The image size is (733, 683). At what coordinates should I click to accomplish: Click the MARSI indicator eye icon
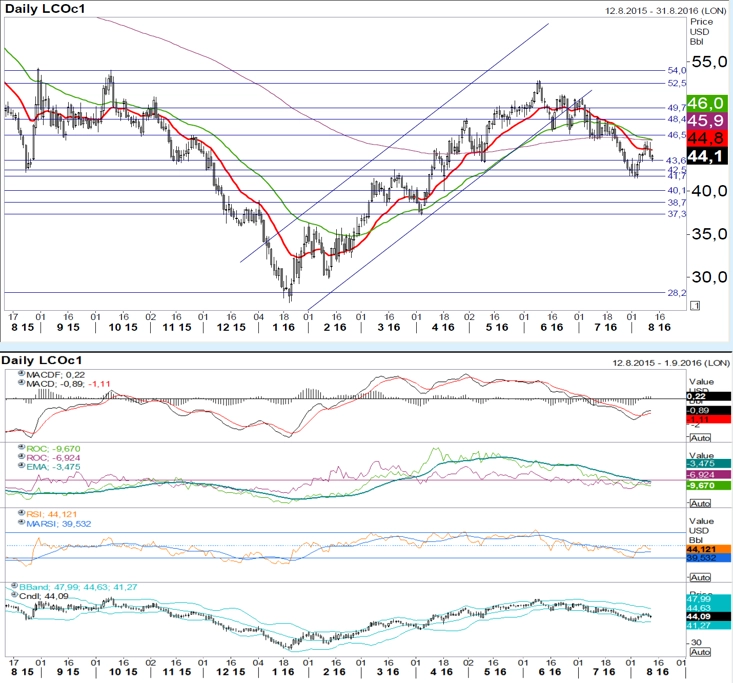tap(21, 523)
